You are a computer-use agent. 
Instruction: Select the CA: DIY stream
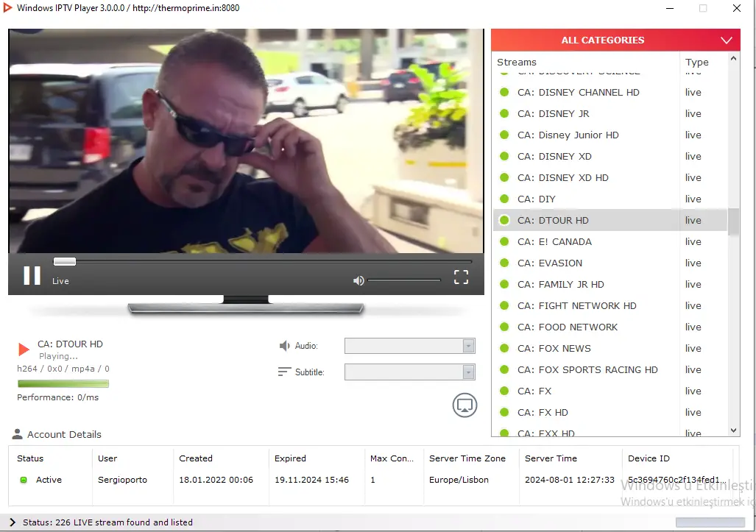pos(610,199)
